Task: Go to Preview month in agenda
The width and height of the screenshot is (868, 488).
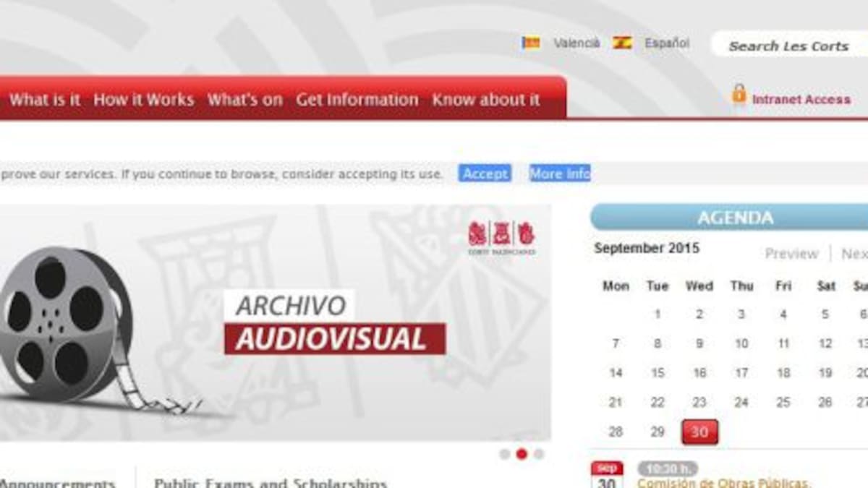Action: point(791,254)
